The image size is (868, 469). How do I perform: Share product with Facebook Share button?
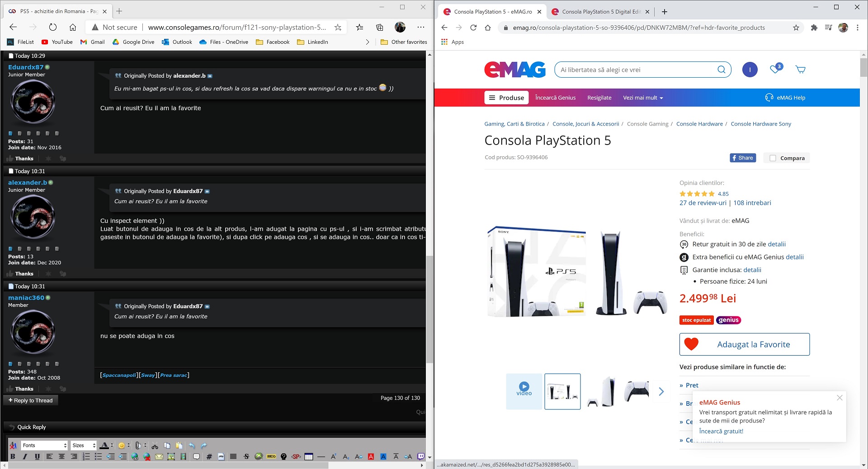(743, 158)
